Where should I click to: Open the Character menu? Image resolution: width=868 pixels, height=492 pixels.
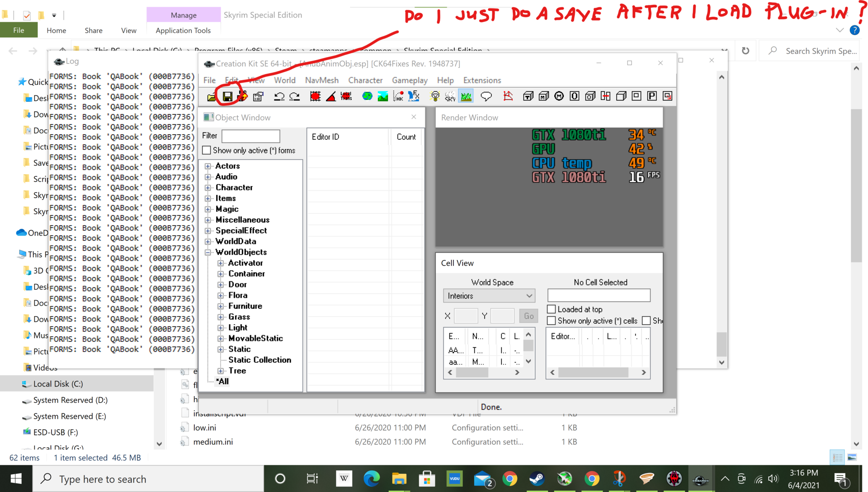coord(365,80)
